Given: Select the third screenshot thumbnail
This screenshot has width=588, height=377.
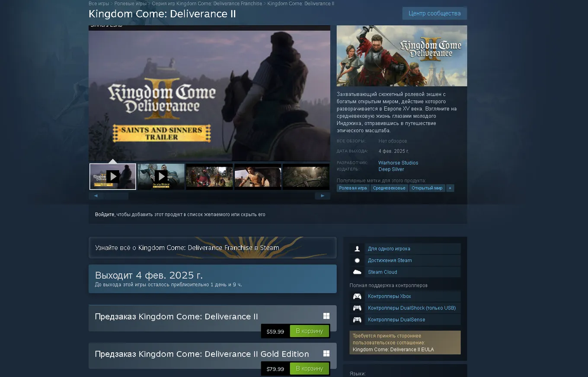Looking at the screenshot, I should tap(210, 176).
